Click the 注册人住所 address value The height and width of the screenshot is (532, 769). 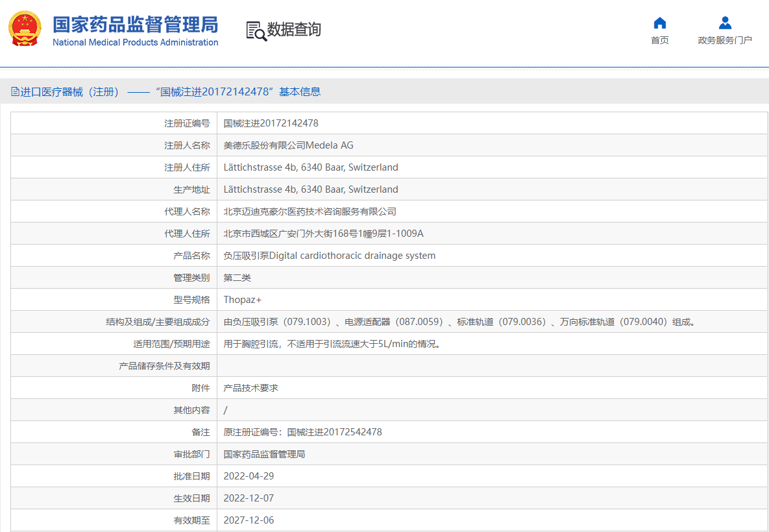coord(311,167)
